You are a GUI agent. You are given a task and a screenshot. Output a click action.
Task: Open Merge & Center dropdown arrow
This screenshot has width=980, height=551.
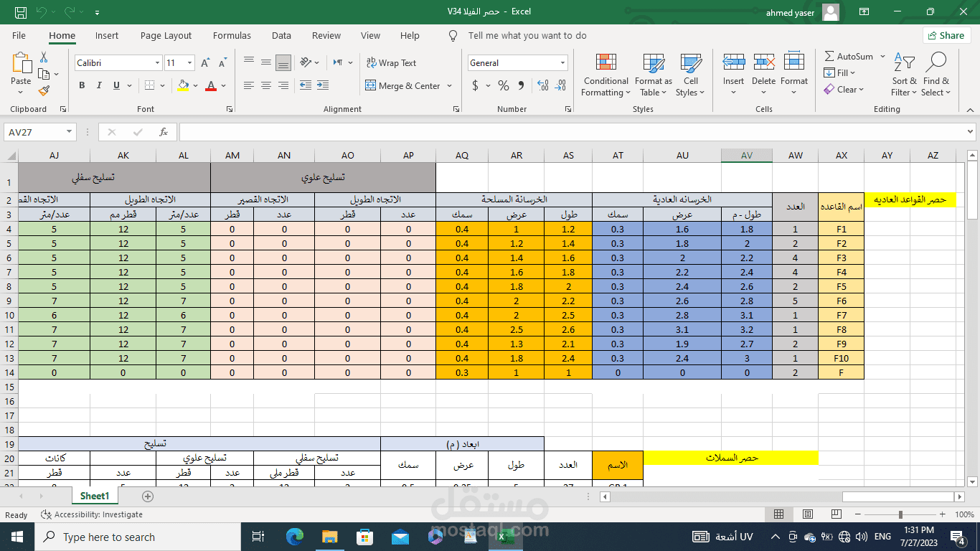click(450, 85)
